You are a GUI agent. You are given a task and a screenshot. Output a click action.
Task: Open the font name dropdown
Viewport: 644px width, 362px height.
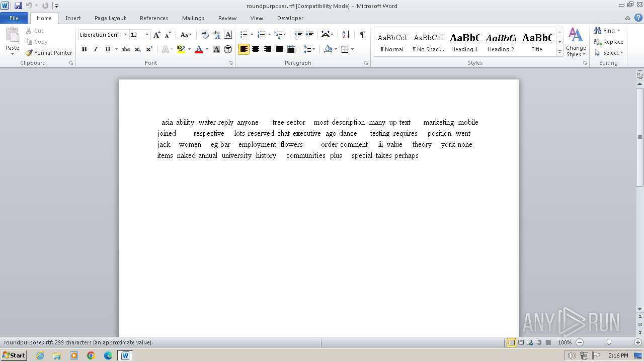coord(125,35)
